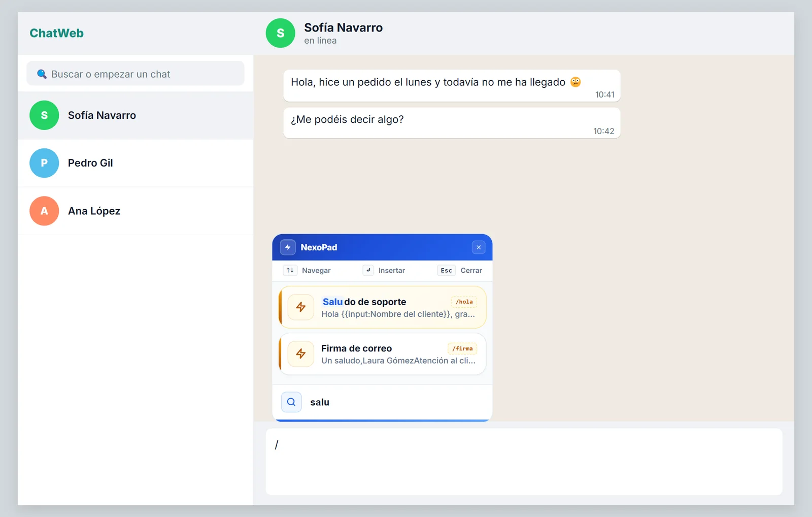
Task: Click the Enter key icon beside Insertar
Action: tap(368, 270)
